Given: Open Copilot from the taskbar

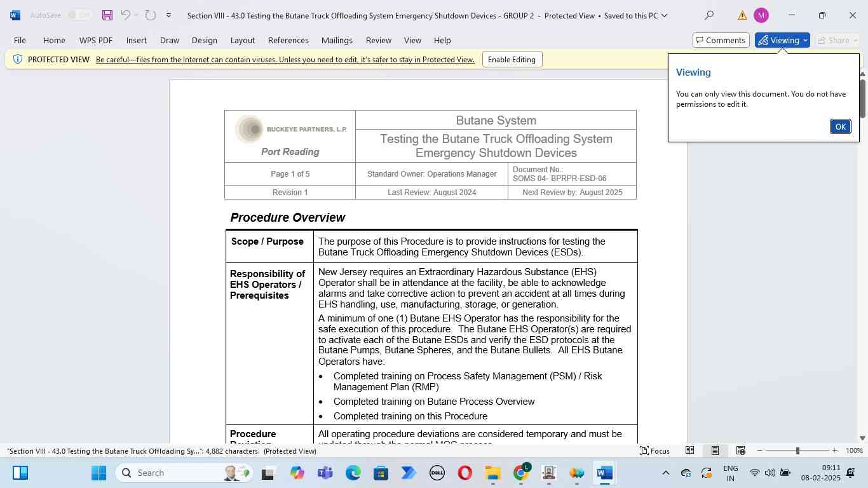Looking at the screenshot, I should [297, 473].
